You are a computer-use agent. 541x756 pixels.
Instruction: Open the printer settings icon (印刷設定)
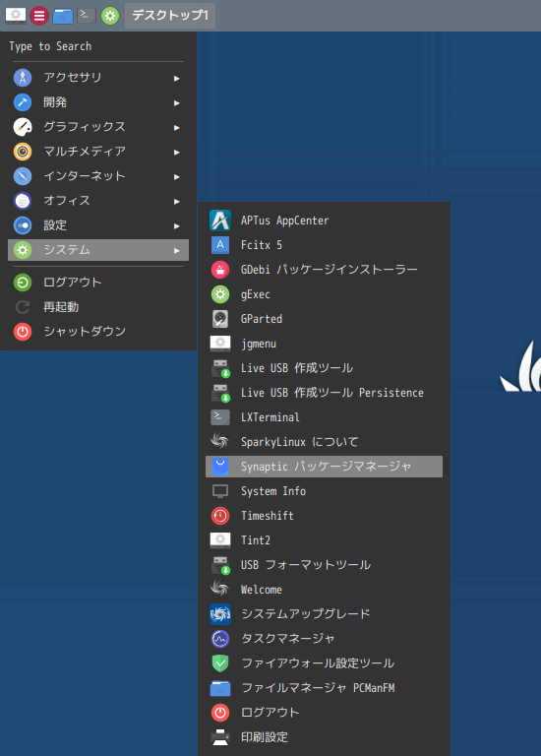(x=220, y=736)
